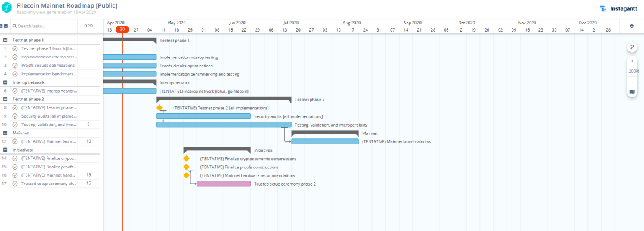Select the Proofs circuits optimizations row text
Viewport: 644px width, 231px height.
[48, 65]
